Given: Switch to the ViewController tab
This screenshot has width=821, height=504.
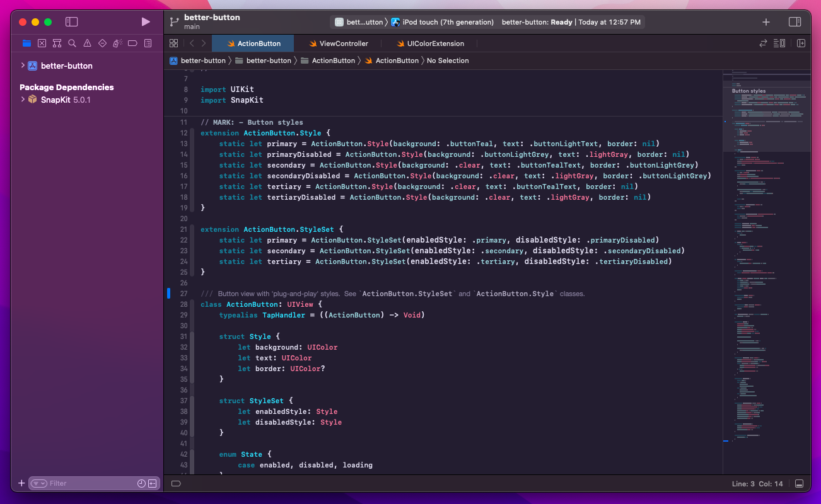Looking at the screenshot, I should tap(338, 43).
